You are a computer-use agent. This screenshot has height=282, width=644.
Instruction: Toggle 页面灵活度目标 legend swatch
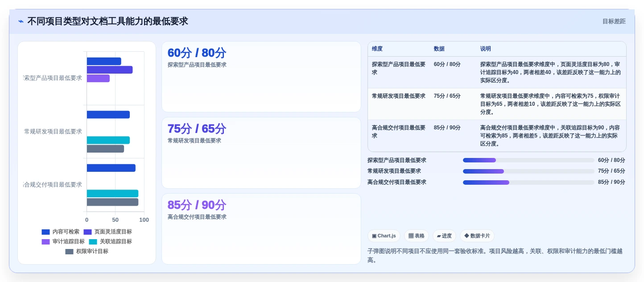pyautogui.click(x=88, y=232)
